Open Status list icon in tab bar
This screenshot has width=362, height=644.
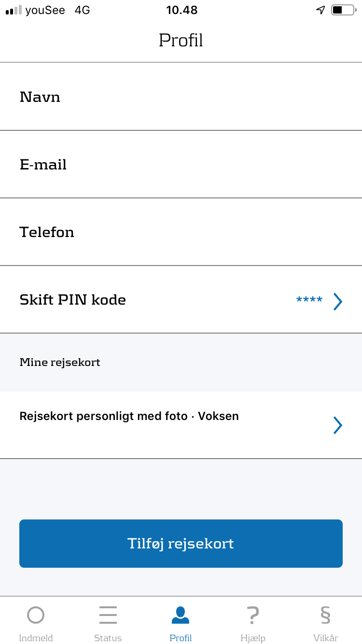click(x=108, y=615)
